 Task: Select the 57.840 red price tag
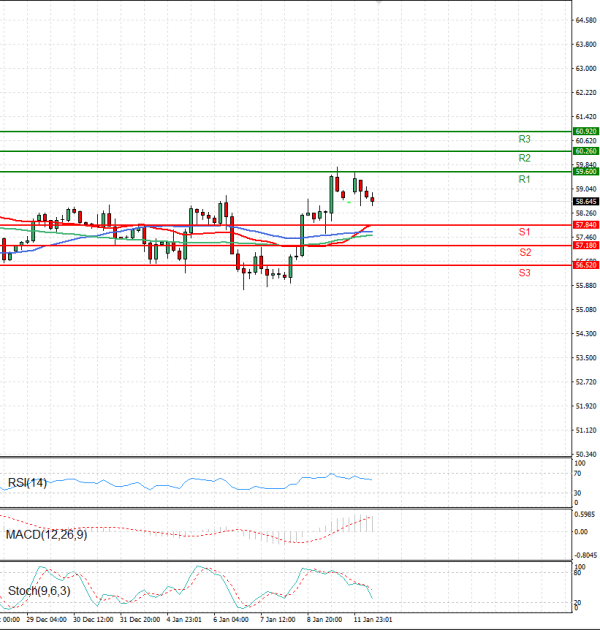tap(585, 226)
